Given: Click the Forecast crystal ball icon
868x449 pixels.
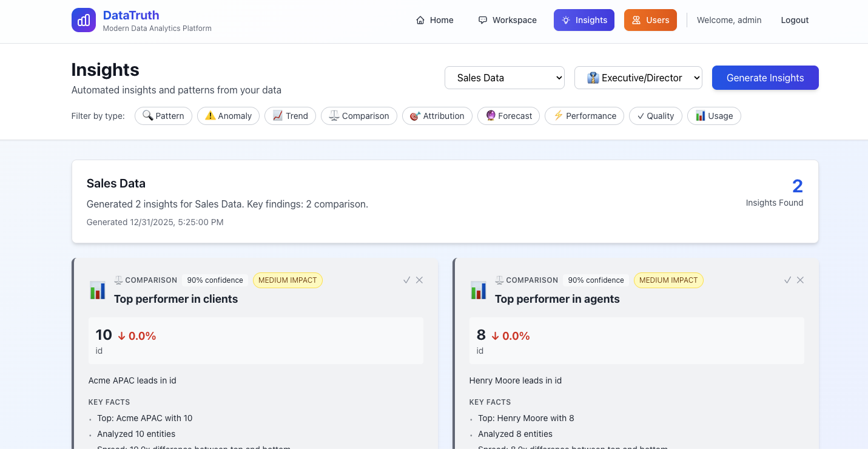Looking at the screenshot, I should coord(490,115).
